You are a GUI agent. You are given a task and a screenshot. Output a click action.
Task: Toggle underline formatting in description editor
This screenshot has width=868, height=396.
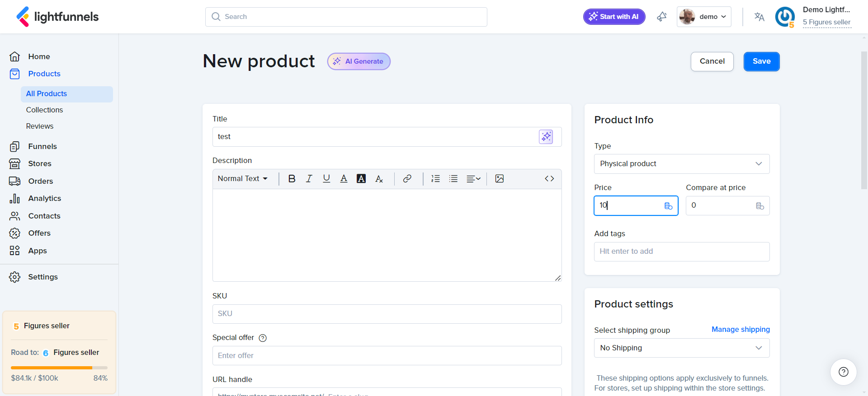tap(326, 179)
